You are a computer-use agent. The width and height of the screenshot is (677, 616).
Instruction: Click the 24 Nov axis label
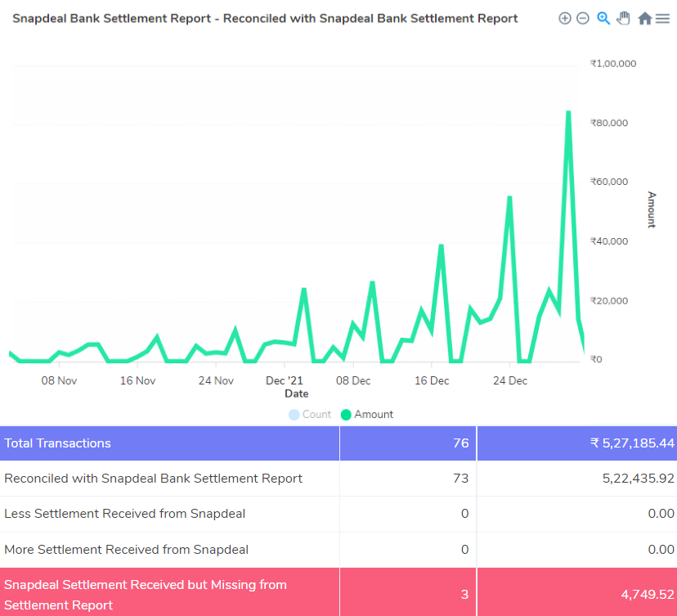click(x=216, y=380)
